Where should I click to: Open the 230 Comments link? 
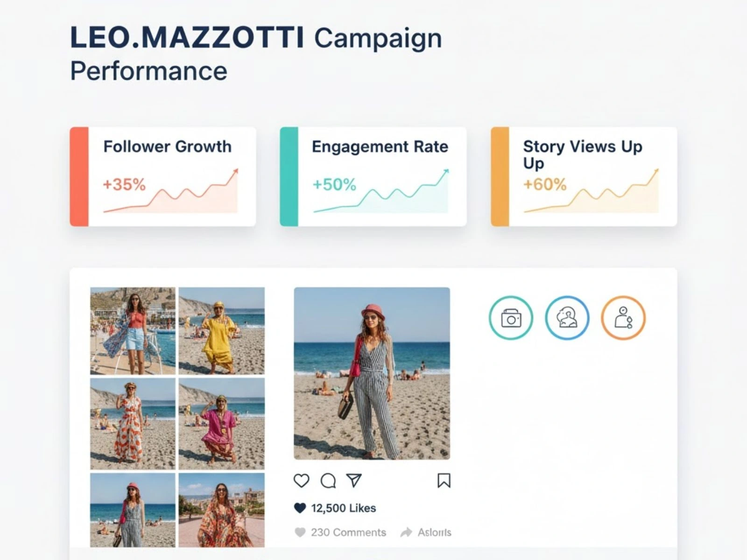pyautogui.click(x=348, y=532)
